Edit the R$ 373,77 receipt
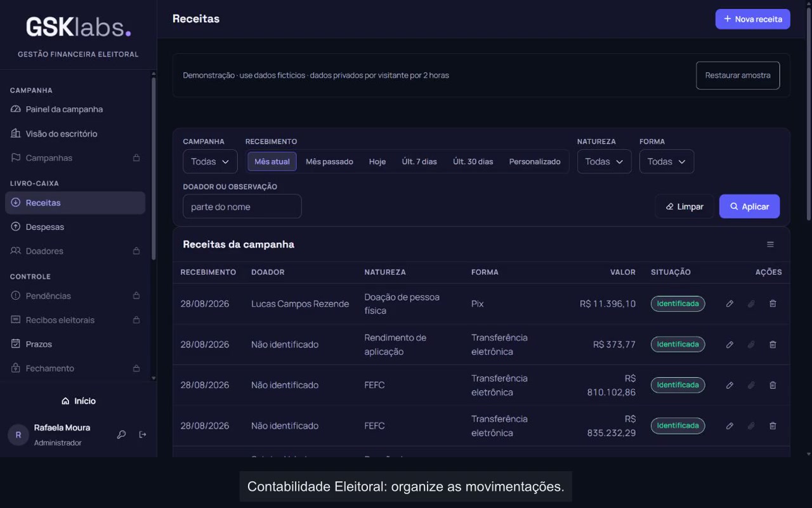 tap(730, 344)
